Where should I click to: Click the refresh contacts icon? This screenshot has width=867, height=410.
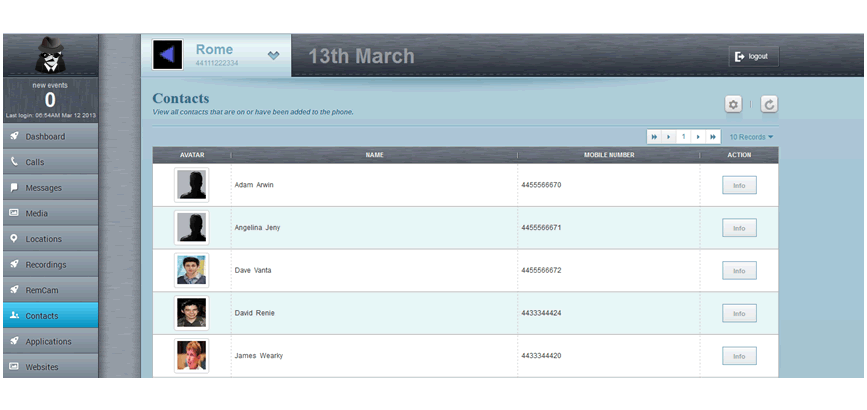(x=769, y=105)
